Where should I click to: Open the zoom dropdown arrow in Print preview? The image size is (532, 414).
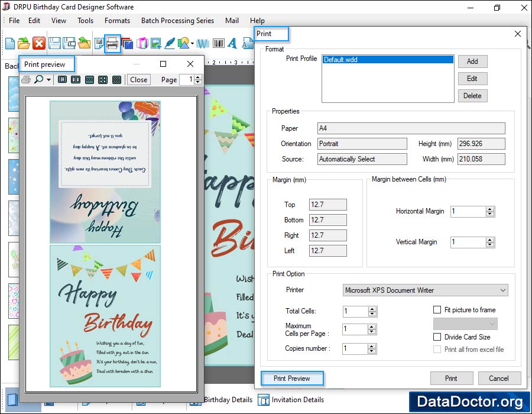coord(49,80)
